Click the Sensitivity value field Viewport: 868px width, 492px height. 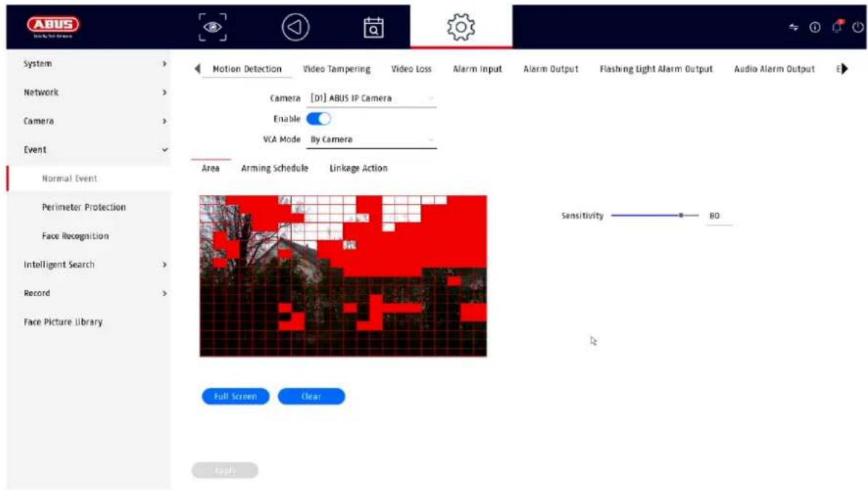[718, 216]
